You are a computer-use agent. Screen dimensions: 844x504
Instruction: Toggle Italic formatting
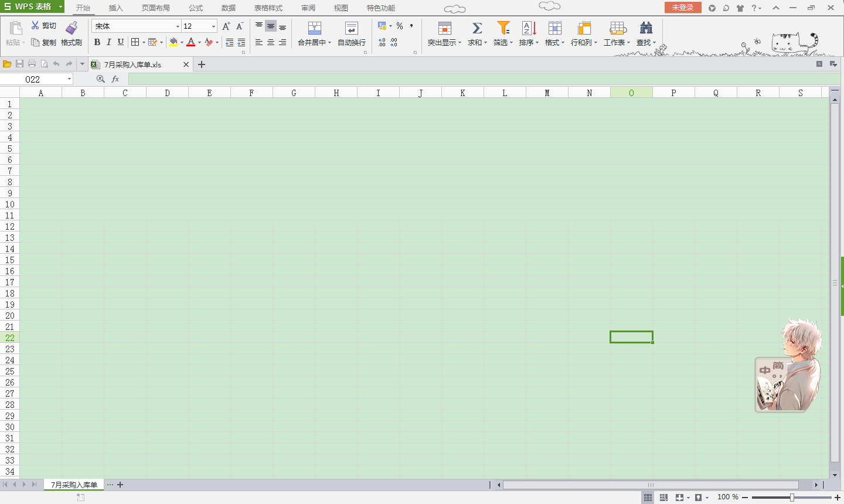pyautogui.click(x=109, y=42)
